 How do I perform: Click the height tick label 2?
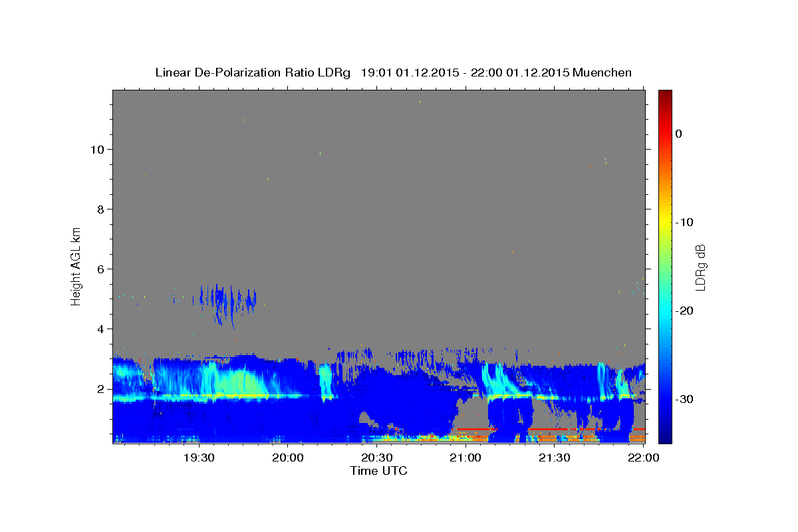101,388
